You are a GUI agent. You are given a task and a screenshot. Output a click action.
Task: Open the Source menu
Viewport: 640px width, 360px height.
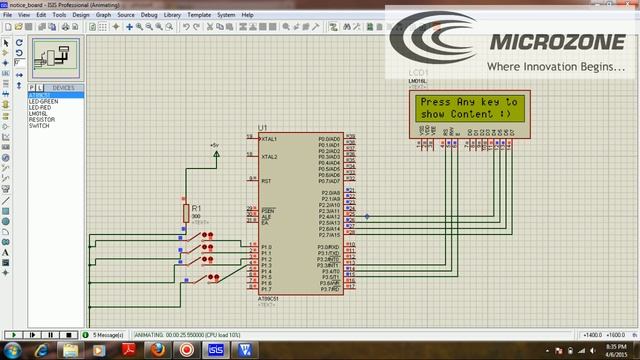pos(126,15)
